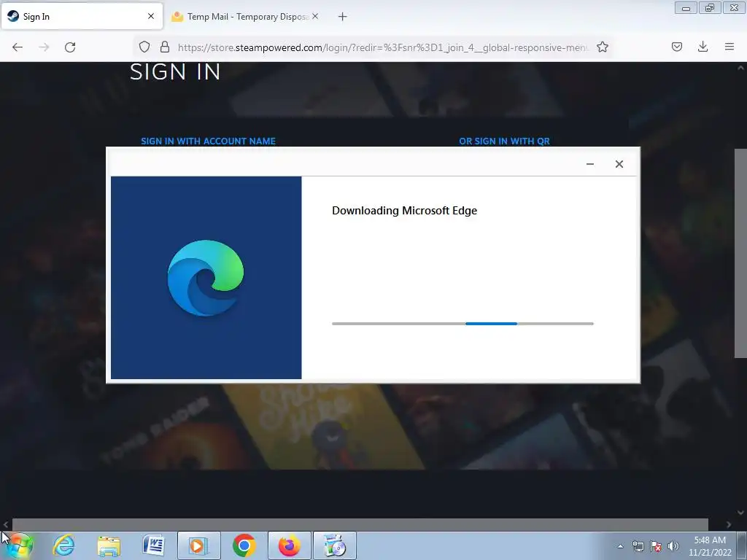Launch Google Chrome from taskbar
Screen dimensions: 747x560
click(244, 545)
